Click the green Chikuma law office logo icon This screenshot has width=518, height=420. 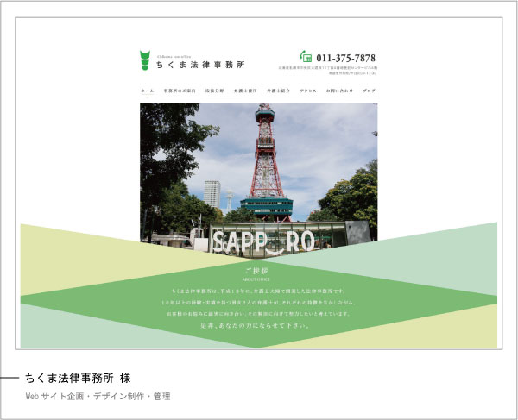144,61
